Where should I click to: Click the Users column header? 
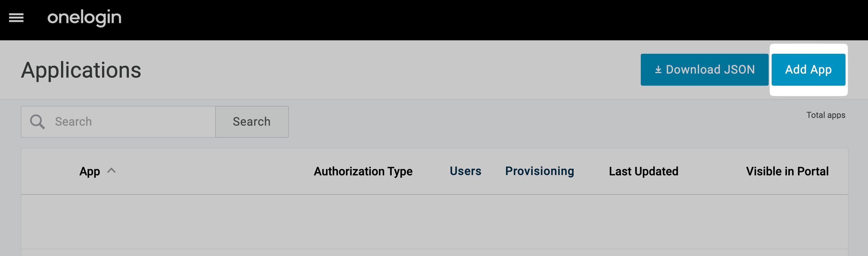pyautogui.click(x=466, y=171)
